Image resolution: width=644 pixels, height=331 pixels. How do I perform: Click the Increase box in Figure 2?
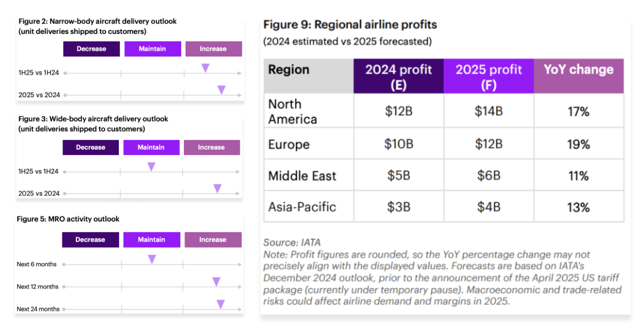[213, 49]
